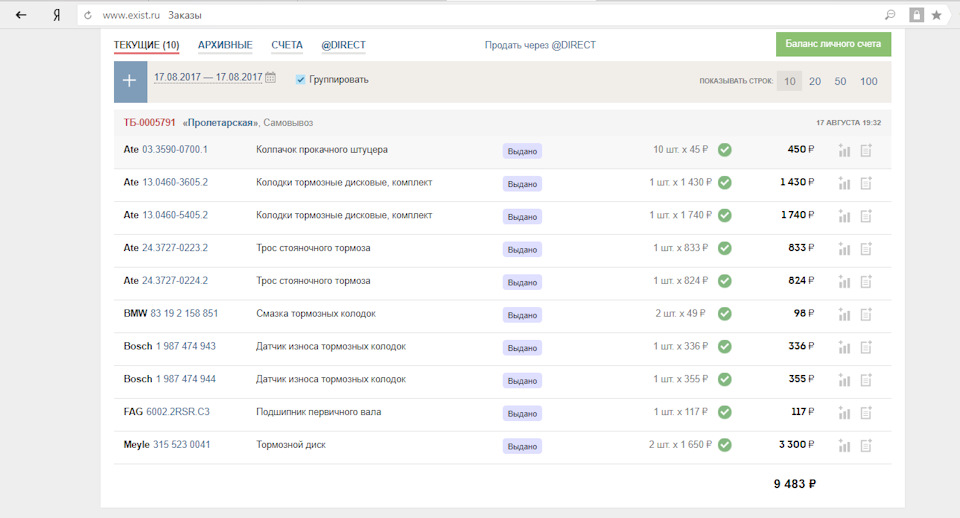This screenshot has height=518, width=960.
Task: Open part number 13.0460-5405.2 link
Action: pos(175,215)
